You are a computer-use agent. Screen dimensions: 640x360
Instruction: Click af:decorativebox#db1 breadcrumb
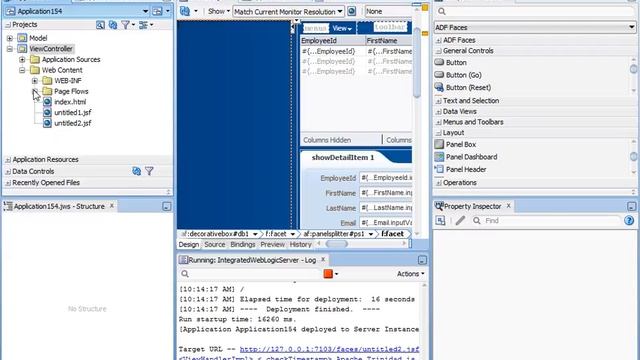(215, 234)
